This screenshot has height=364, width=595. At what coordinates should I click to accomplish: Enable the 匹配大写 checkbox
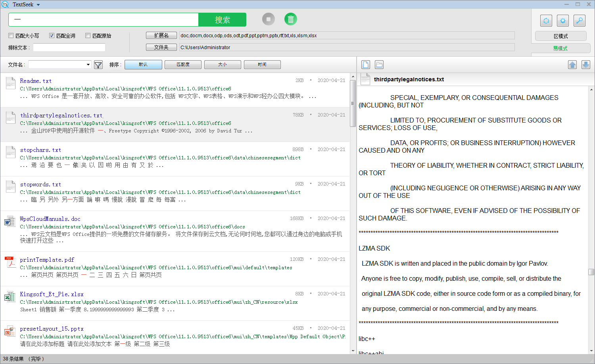tap(11, 35)
